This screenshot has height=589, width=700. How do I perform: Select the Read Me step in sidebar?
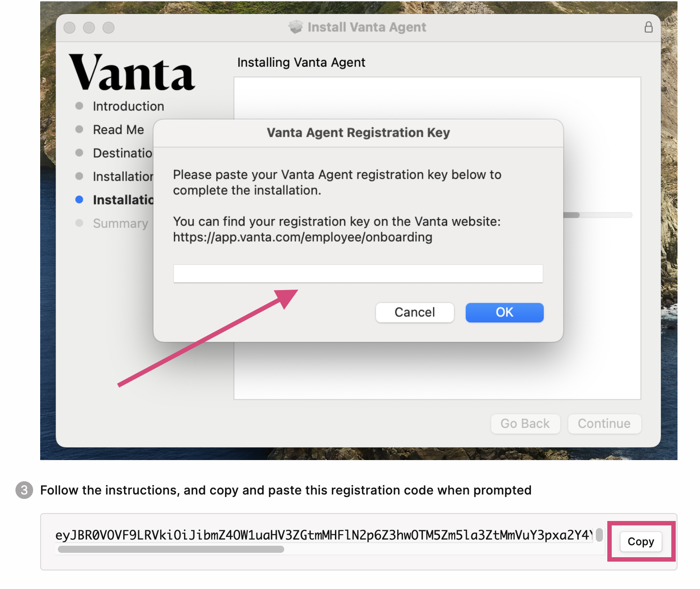pos(118,130)
